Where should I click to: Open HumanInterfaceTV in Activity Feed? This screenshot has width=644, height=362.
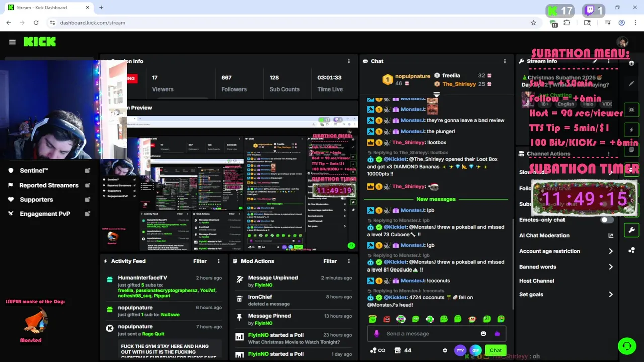tap(142, 278)
